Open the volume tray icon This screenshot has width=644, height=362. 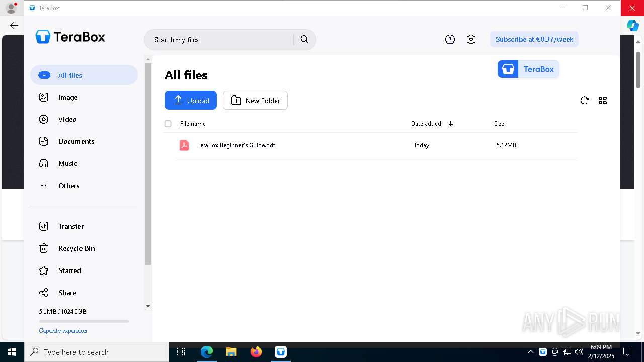point(579,352)
